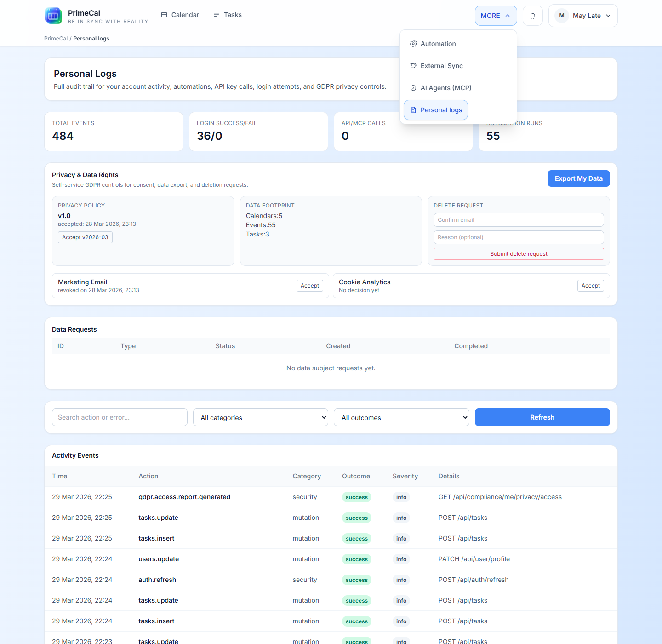Screen dimensions: 662x644
Task: Click the Tasks list icon
Action: click(216, 14)
